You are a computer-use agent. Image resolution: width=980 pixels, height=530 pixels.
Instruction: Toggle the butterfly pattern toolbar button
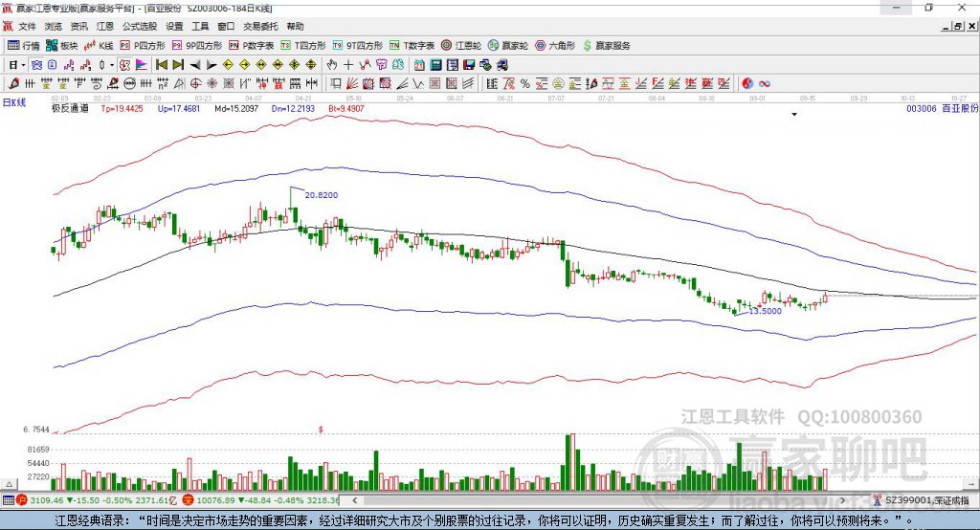37,64
